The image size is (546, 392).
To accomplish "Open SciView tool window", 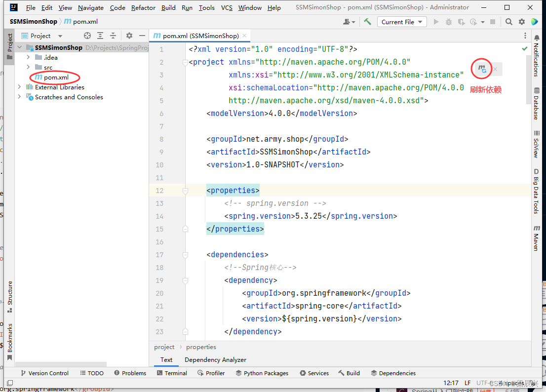I will (536, 144).
